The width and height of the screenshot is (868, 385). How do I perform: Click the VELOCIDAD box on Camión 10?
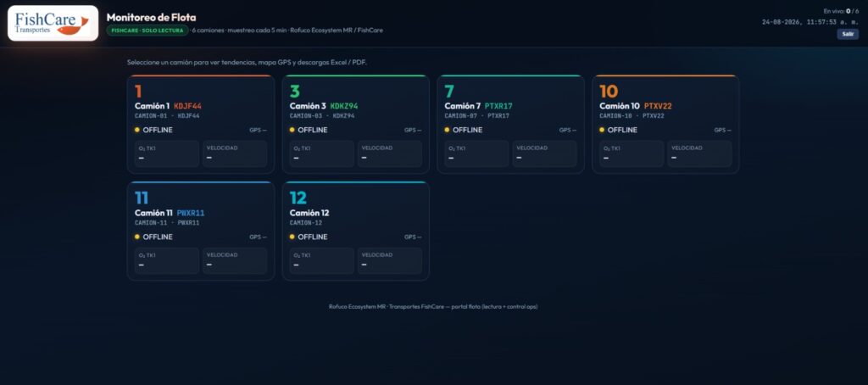click(699, 153)
